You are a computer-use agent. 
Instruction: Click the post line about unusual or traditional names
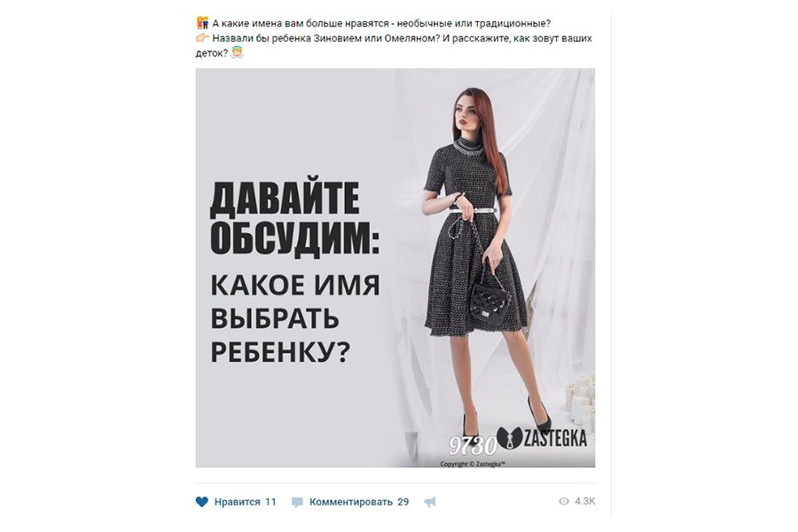381,23
